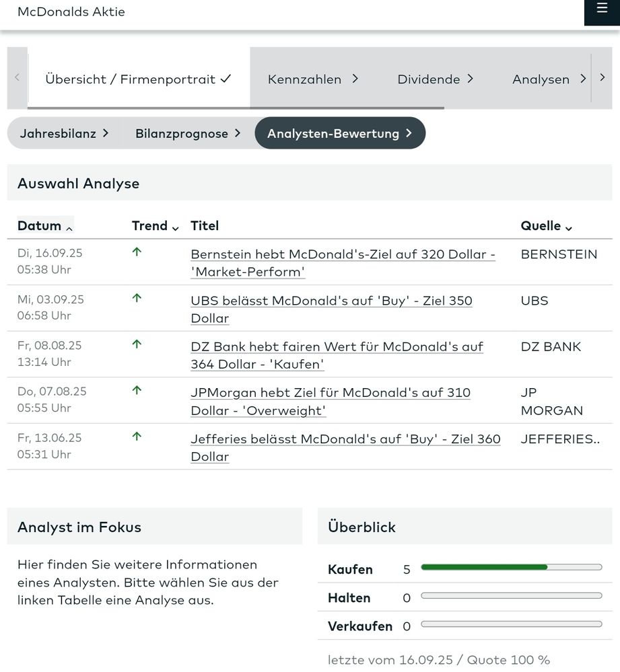The image size is (620, 672).
Task: Click the green trend arrow for JPMorgan row
Action: (137, 390)
